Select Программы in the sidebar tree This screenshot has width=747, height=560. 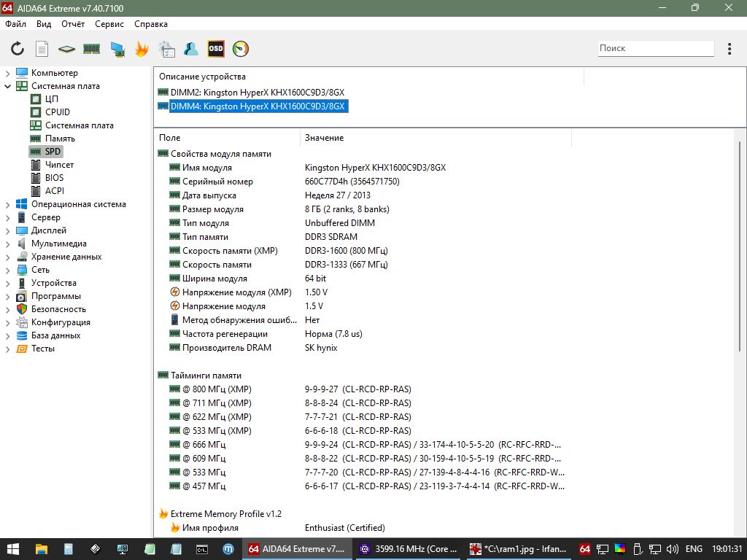[x=55, y=296]
